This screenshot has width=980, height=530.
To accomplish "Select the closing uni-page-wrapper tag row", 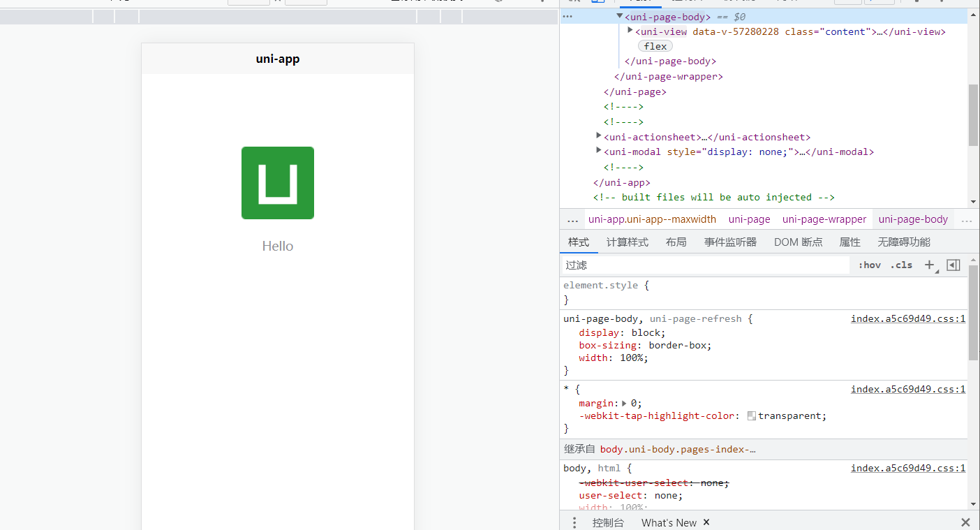I will tap(668, 77).
